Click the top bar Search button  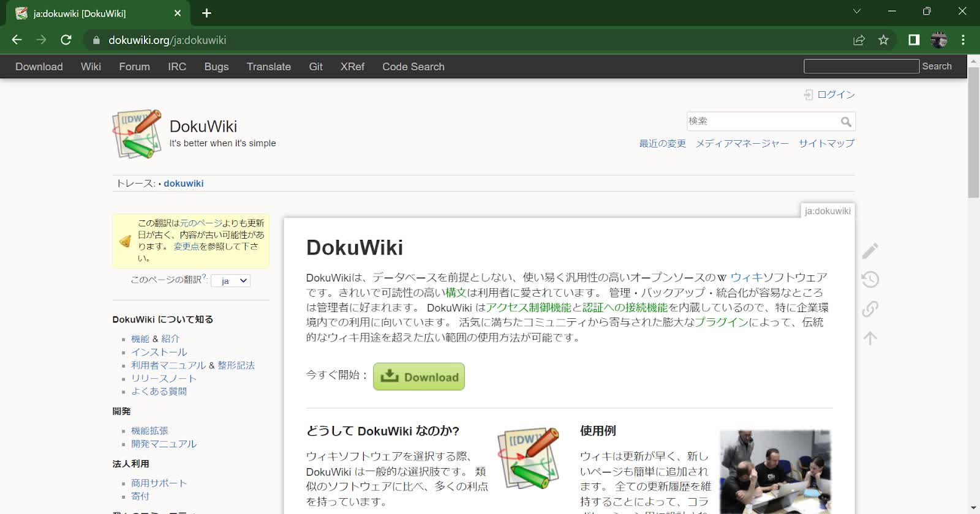pos(937,66)
